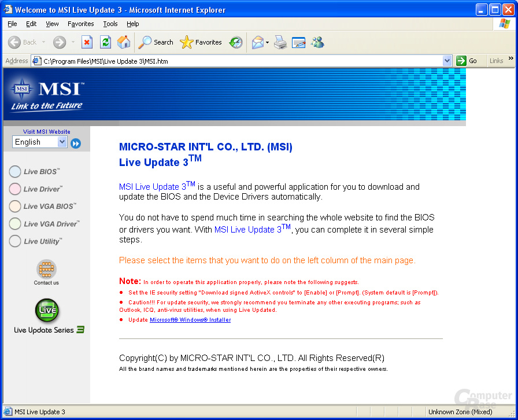Open Mail button dropdown arrow
The image size is (518, 420).
267,42
